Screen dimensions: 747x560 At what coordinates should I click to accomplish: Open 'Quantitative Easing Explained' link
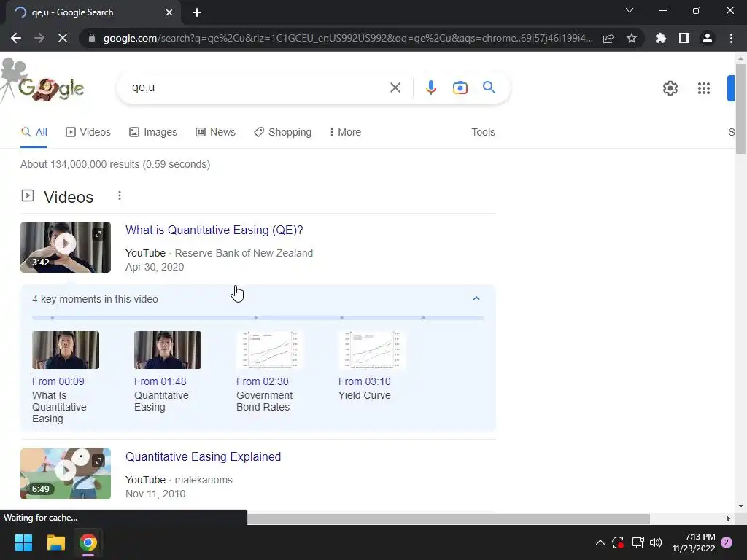pyautogui.click(x=203, y=456)
